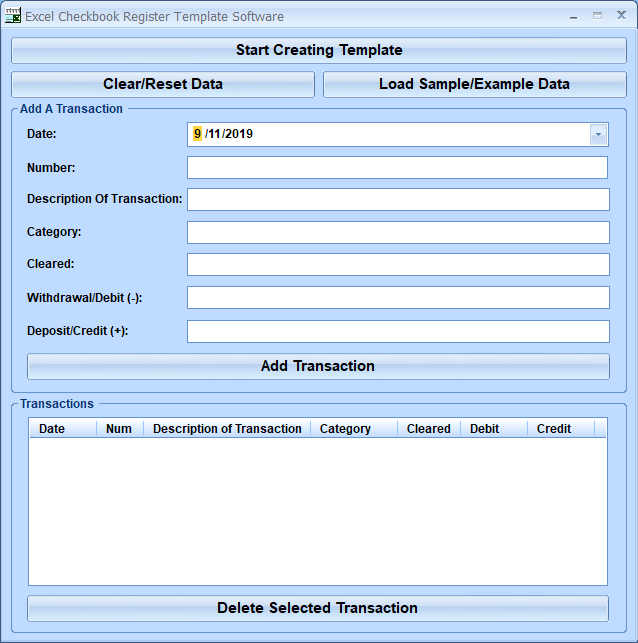
Task: Click the Debit column header
Action: (x=494, y=429)
